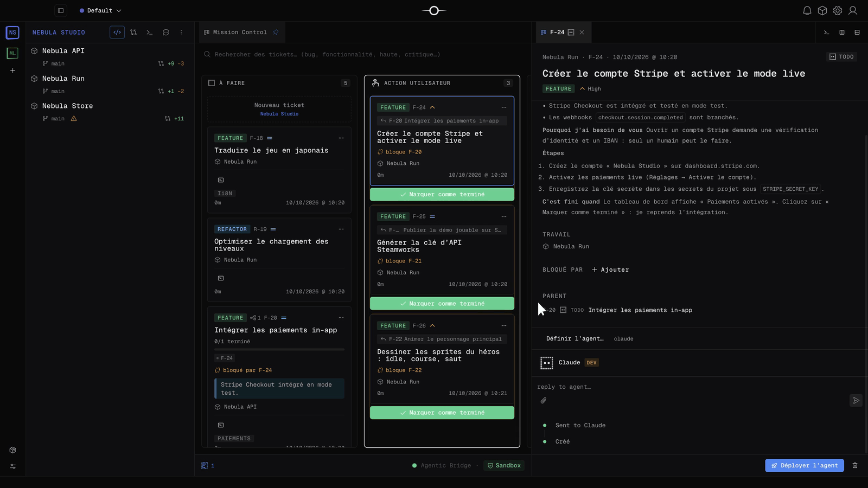The image size is (868, 488).
Task: Send the reply to the agent
Action: point(856,401)
